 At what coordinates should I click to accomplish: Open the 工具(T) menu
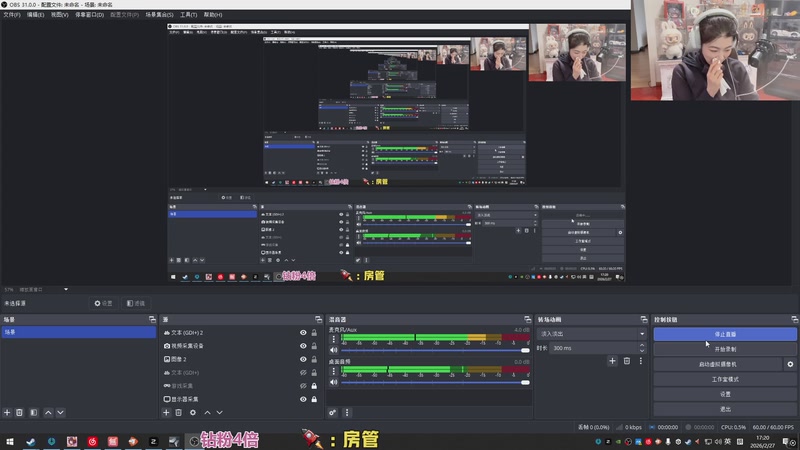tap(188, 15)
